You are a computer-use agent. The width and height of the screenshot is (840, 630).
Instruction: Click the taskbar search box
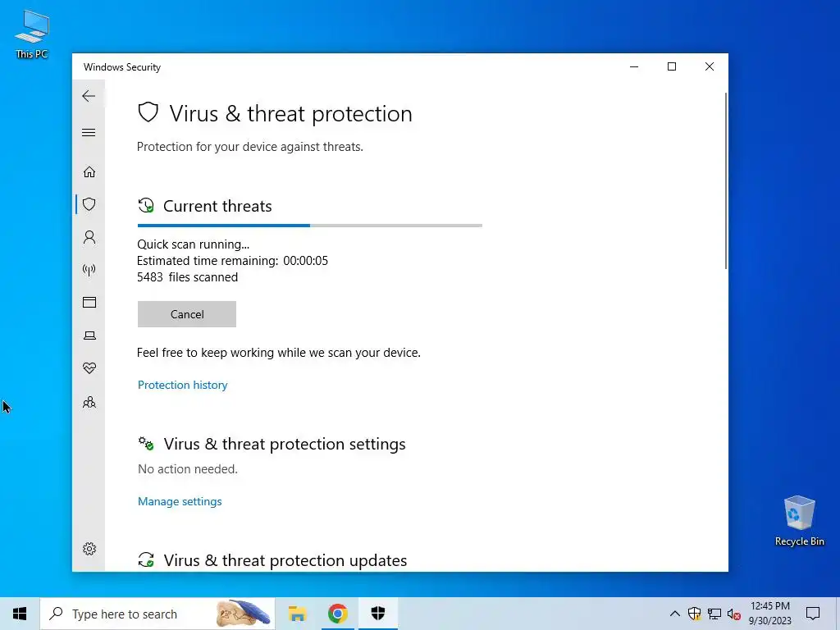point(157,614)
